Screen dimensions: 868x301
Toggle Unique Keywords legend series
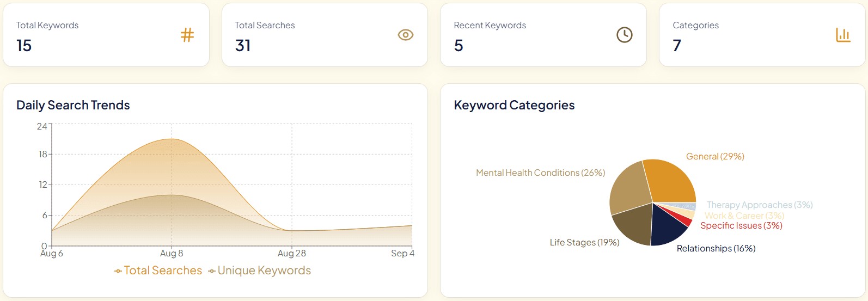(259, 271)
